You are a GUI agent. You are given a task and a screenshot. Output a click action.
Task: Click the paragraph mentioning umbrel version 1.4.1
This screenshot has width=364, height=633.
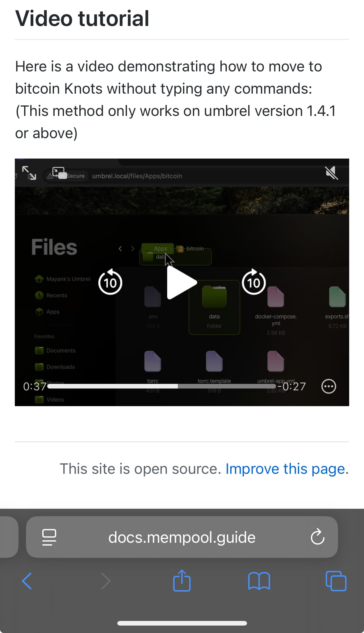[176, 100]
